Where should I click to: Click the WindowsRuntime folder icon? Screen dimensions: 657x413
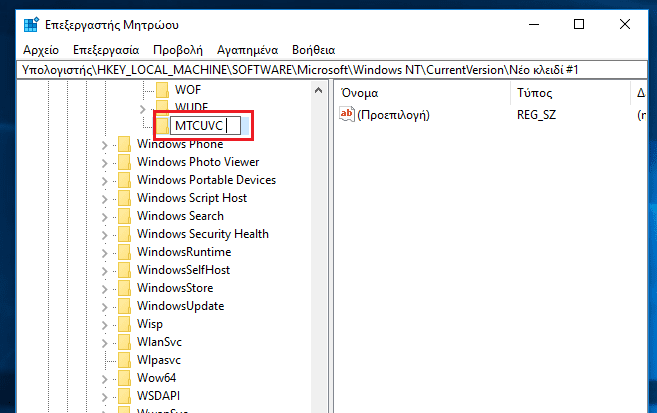tap(124, 252)
